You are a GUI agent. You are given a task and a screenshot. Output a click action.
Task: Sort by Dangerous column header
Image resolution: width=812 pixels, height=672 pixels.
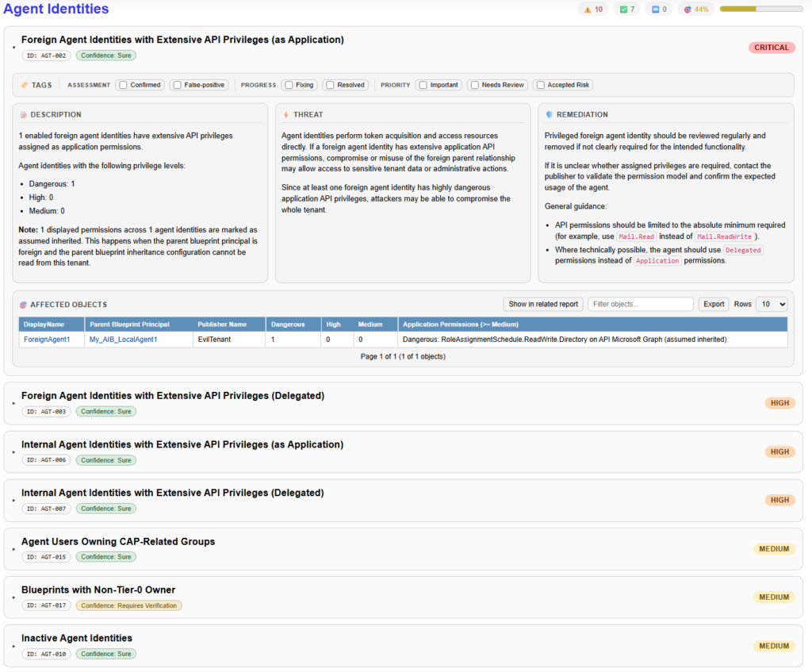293,324
